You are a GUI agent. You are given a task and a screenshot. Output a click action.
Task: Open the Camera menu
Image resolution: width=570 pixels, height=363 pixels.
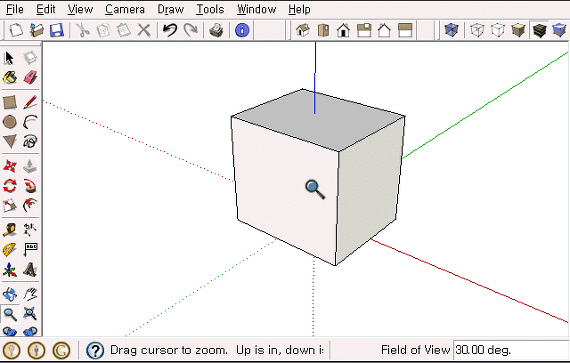[125, 9]
